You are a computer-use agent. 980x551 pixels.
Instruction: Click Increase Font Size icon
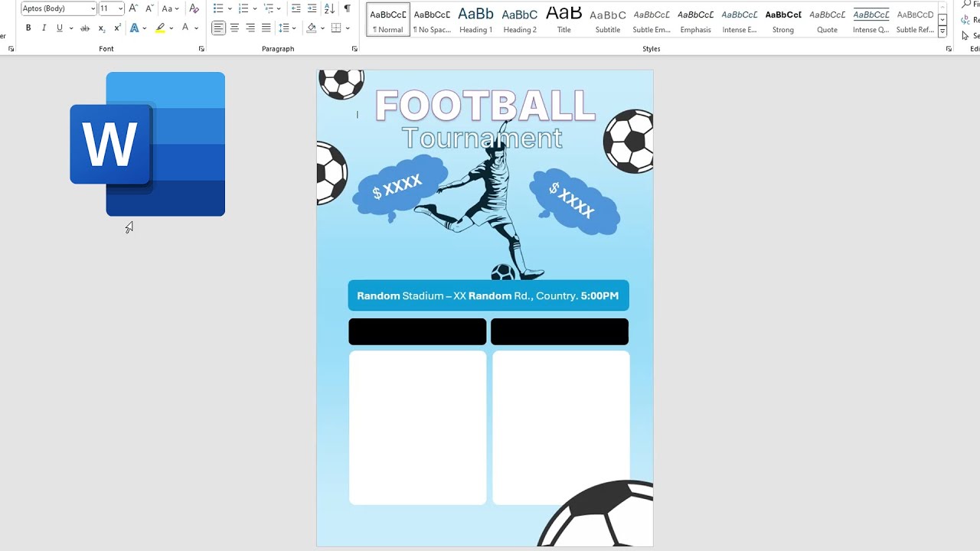134,8
